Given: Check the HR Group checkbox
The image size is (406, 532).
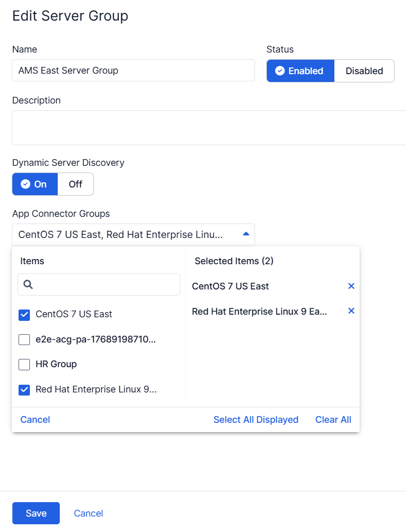Looking at the screenshot, I should (x=24, y=365).
